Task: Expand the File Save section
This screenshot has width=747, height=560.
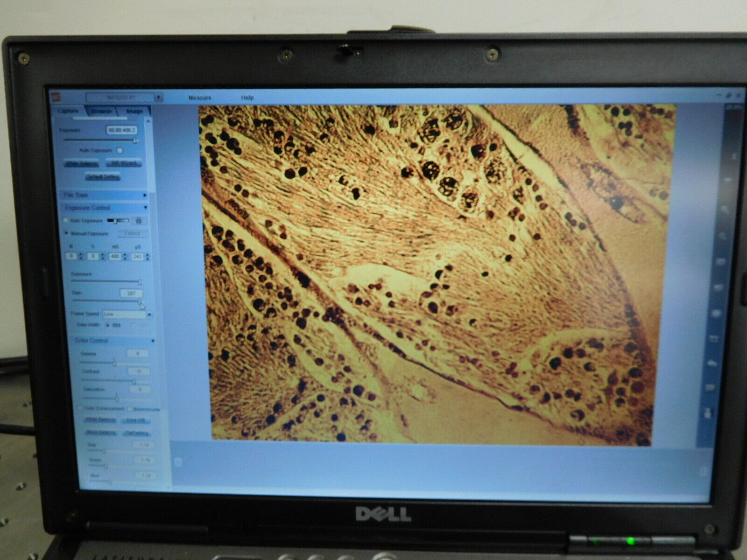Action: [x=104, y=195]
